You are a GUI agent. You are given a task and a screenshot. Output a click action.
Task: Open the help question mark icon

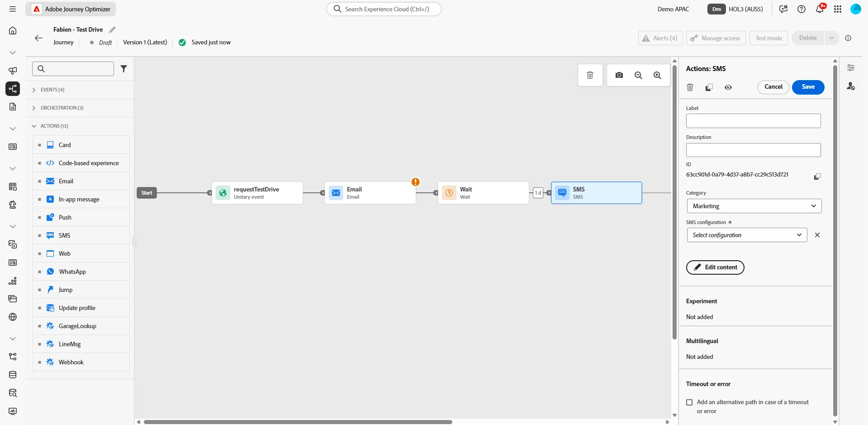click(x=802, y=9)
